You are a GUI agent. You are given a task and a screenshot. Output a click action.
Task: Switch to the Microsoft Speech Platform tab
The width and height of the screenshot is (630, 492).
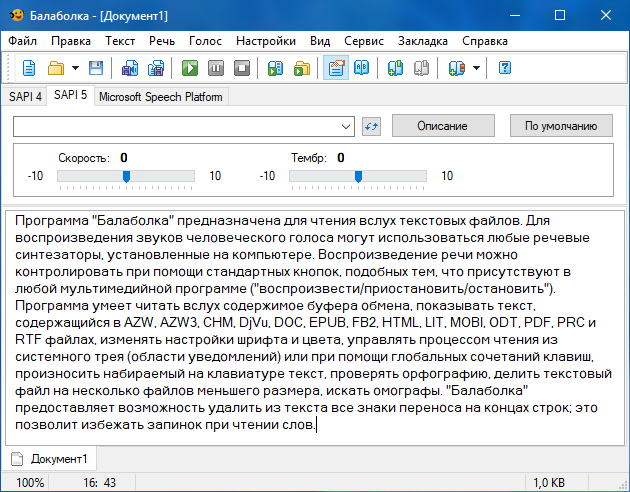pyautogui.click(x=161, y=97)
